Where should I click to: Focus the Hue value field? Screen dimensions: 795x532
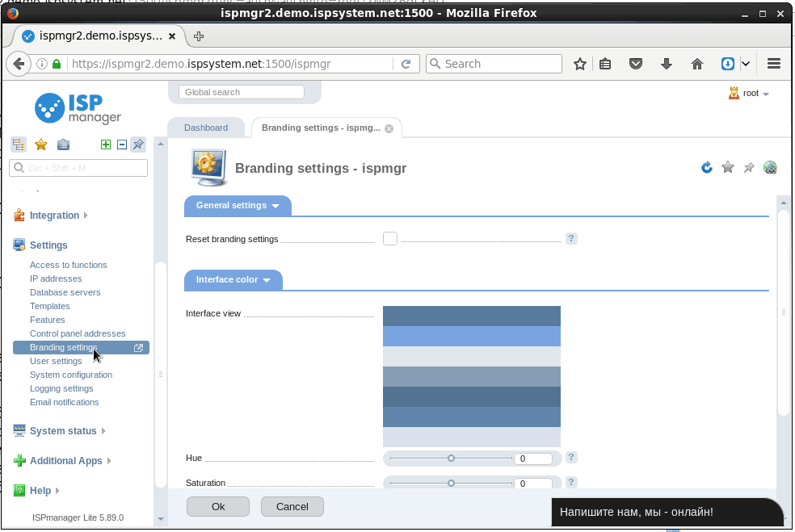[x=533, y=459]
